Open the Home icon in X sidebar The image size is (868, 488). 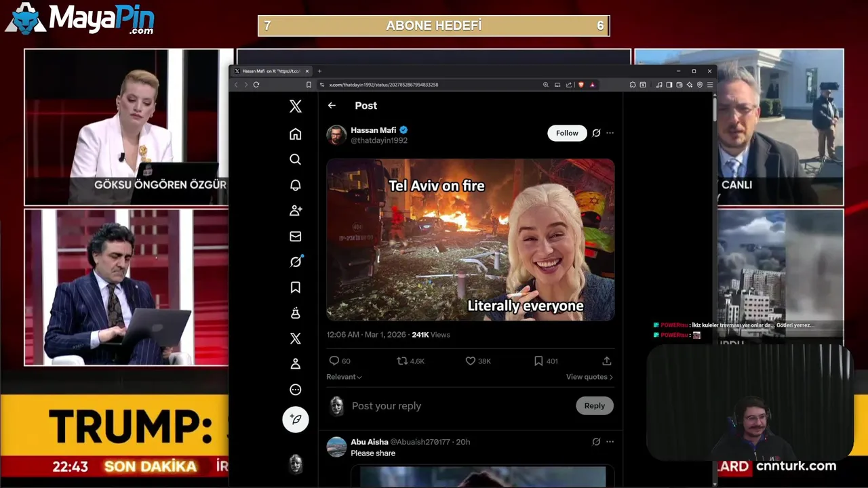tap(295, 134)
